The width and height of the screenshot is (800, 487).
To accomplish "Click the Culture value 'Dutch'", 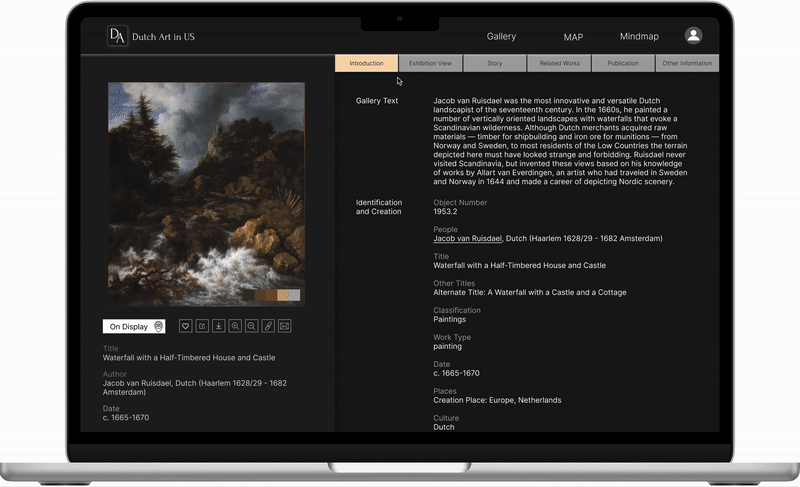I will [443, 427].
